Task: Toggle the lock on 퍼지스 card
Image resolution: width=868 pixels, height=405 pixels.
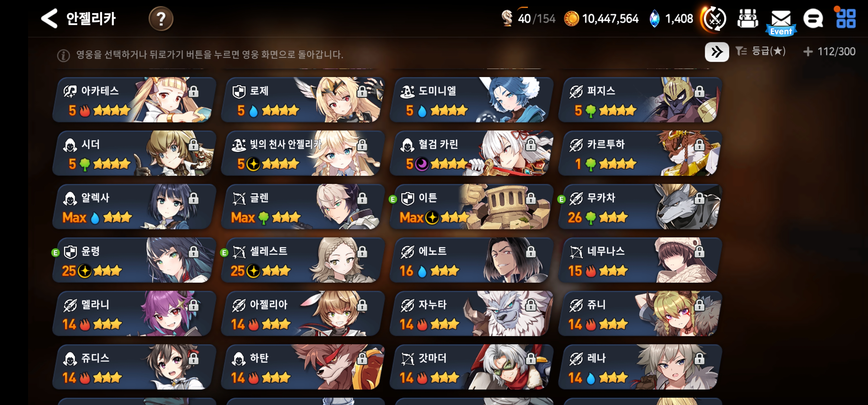Action: click(699, 91)
